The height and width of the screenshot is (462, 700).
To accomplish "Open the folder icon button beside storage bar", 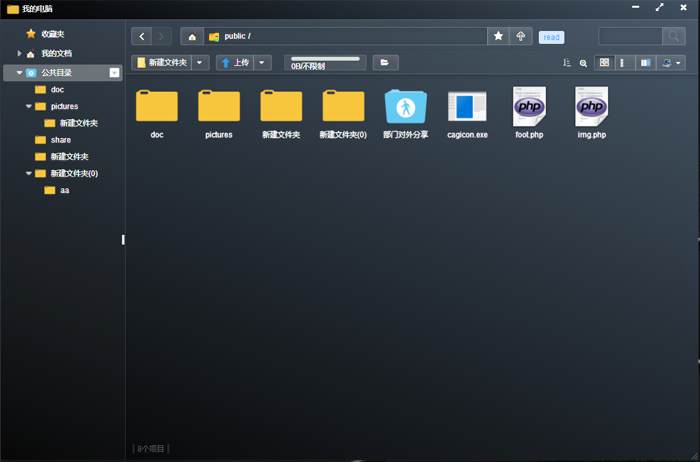I will click(x=385, y=62).
